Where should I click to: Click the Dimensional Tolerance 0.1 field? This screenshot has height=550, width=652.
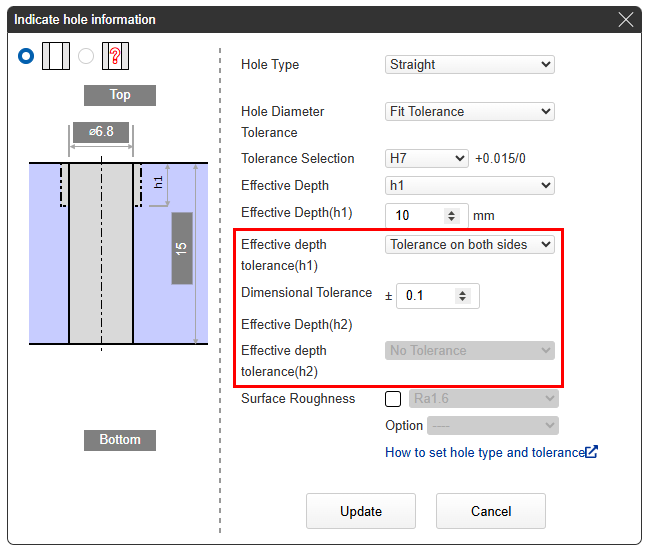(426, 296)
